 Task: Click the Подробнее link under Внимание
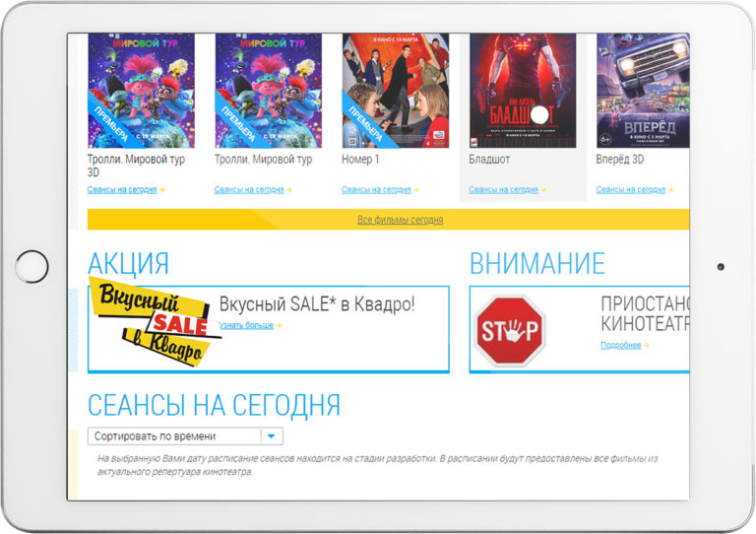point(620,346)
